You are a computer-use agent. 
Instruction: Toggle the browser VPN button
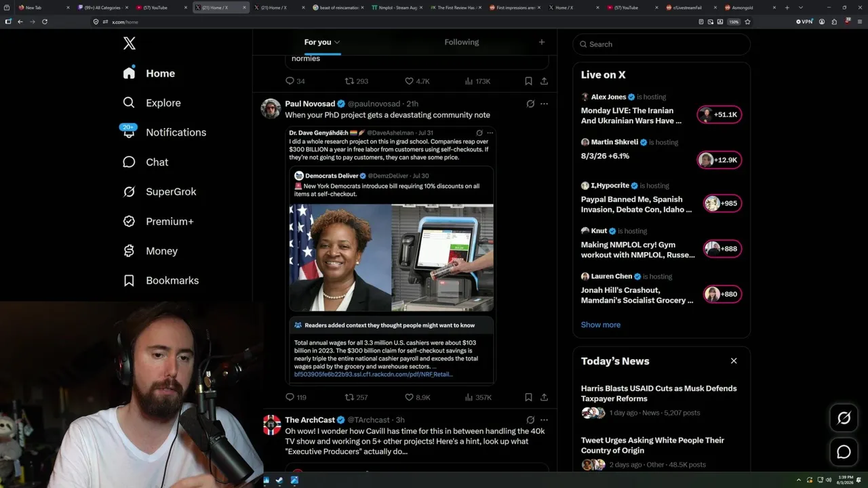(x=804, y=22)
